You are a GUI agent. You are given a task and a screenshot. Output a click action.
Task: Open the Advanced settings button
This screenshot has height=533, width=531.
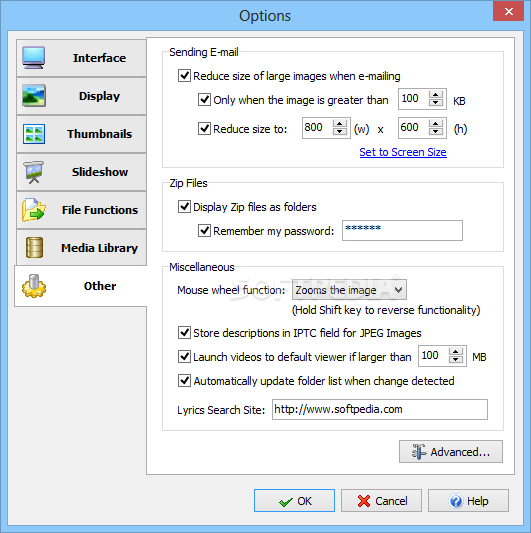click(451, 452)
